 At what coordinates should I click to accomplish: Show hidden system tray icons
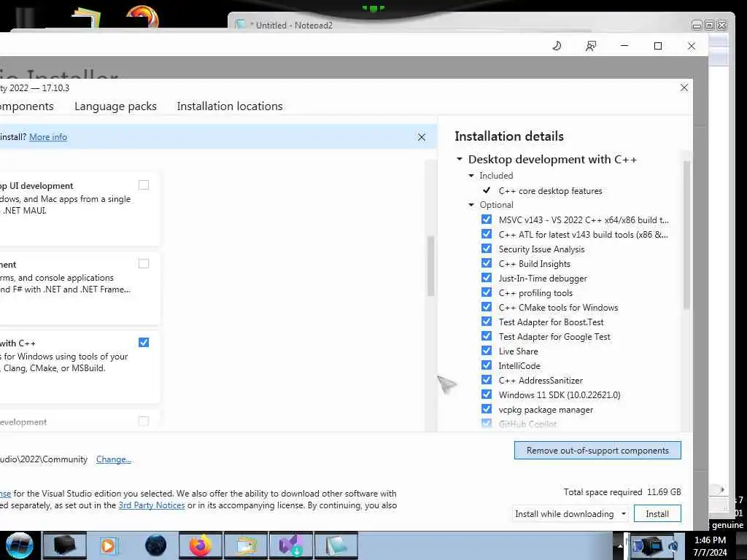tap(620, 545)
